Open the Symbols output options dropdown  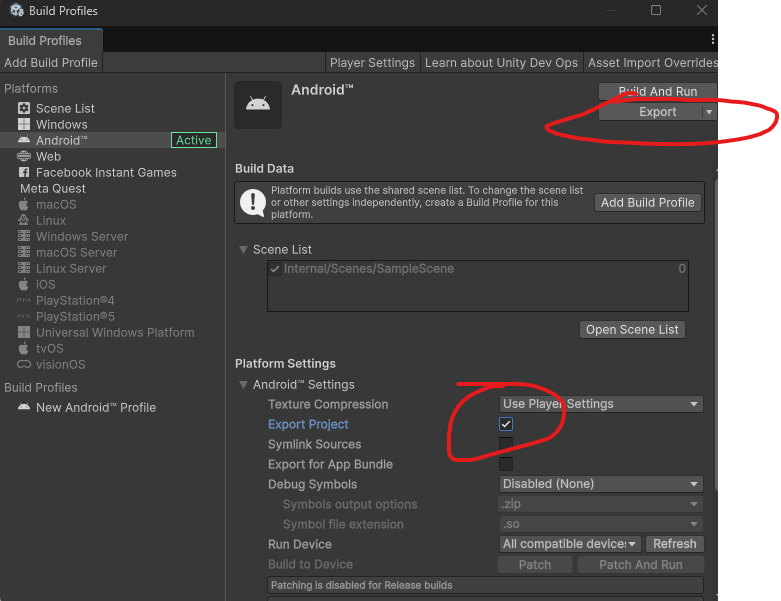[x=601, y=504]
